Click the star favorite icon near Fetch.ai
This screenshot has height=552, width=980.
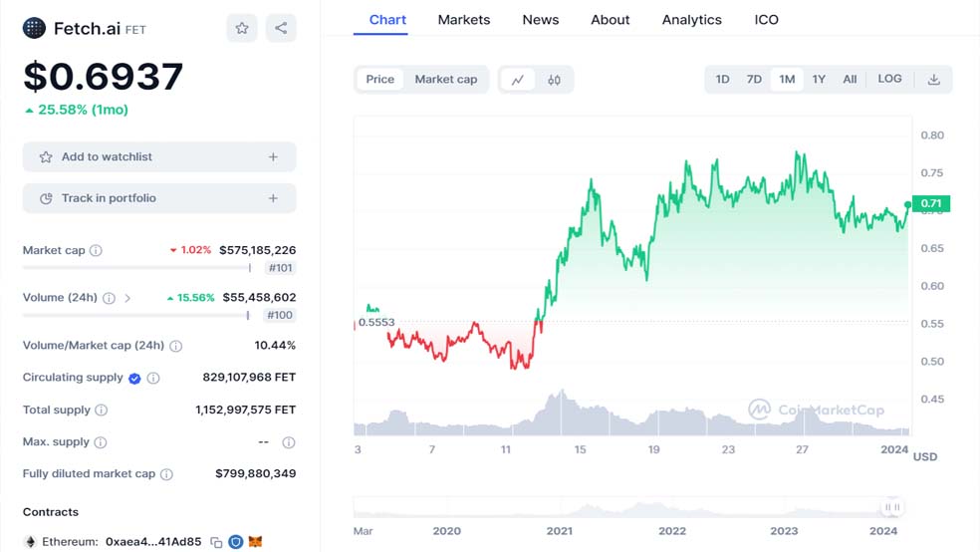pyautogui.click(x=242, y=28)
